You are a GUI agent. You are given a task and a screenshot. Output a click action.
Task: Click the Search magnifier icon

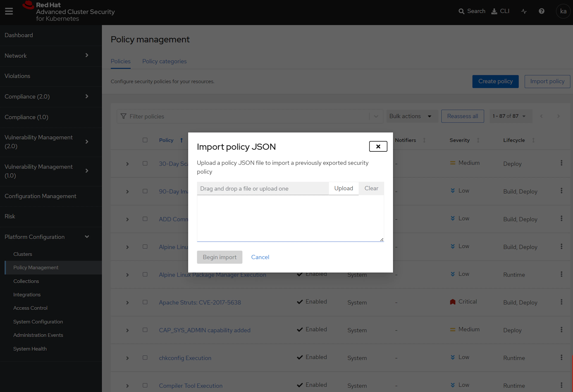[461, 11]
